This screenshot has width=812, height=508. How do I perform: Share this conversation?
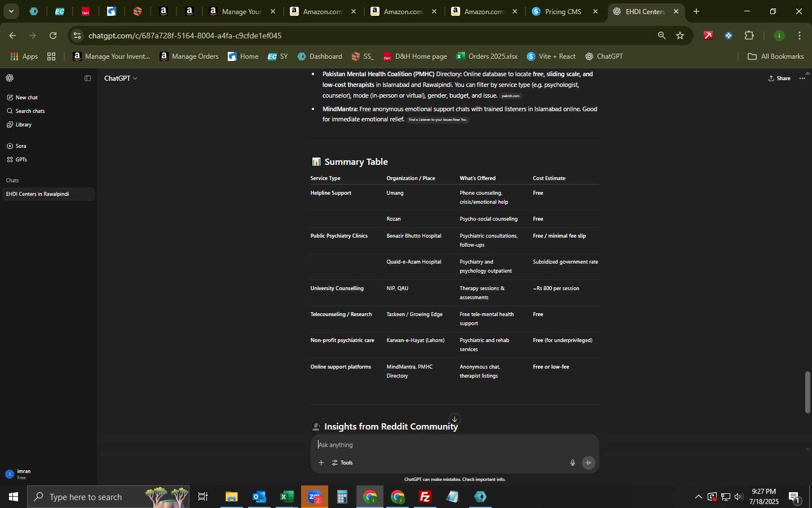coord(780,78)
